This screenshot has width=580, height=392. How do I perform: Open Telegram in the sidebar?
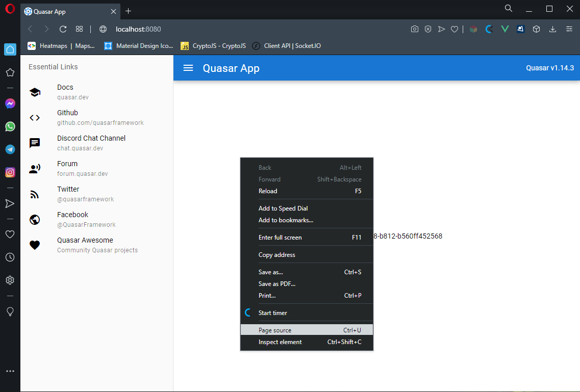tap(10, 149)
